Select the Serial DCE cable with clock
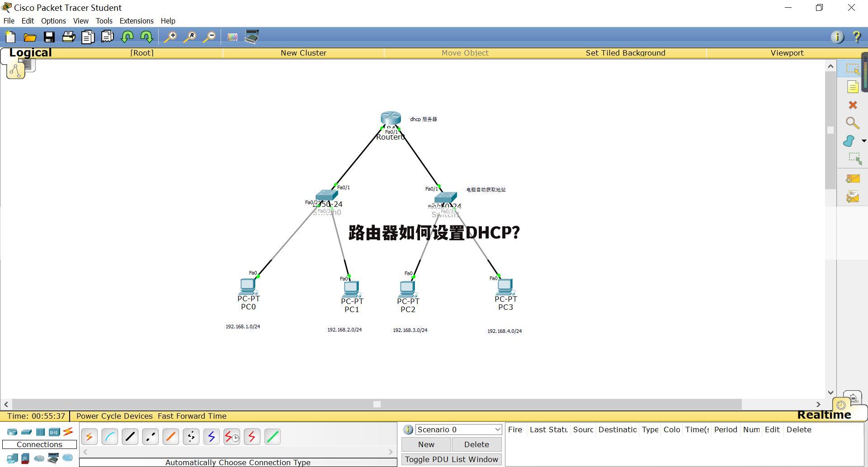Screen dimensions: 868x467 pos(231,437)
